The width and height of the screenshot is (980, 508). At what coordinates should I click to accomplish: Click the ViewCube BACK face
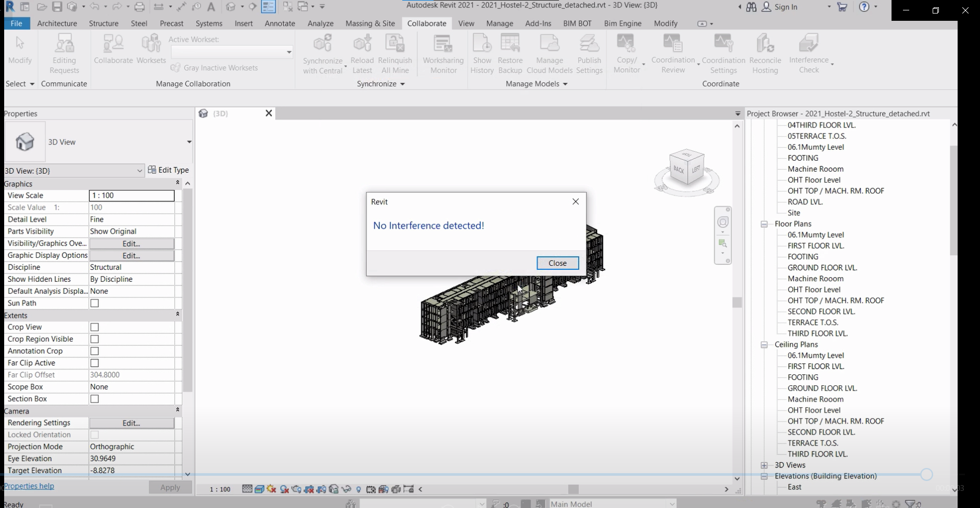[678, 170]
